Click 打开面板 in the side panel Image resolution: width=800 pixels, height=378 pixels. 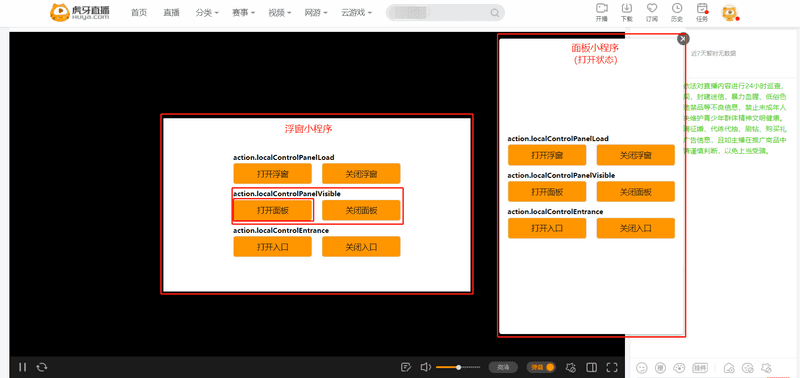point(547,192)
